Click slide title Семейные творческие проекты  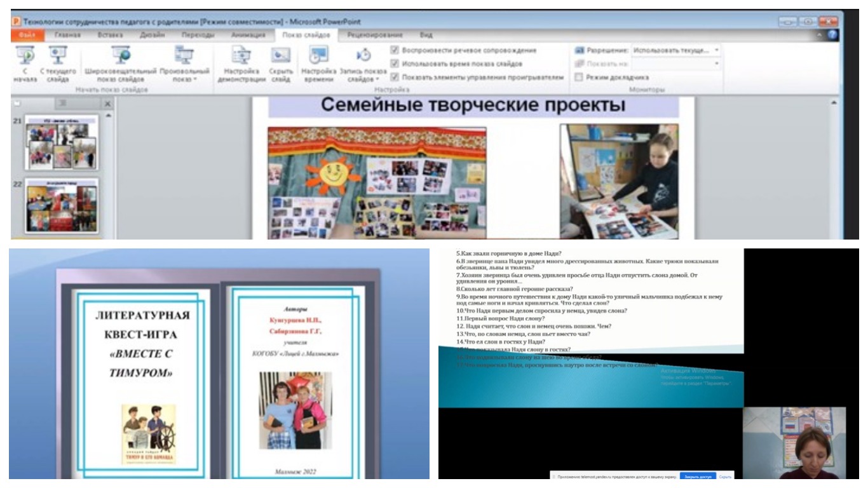point(473,105)
